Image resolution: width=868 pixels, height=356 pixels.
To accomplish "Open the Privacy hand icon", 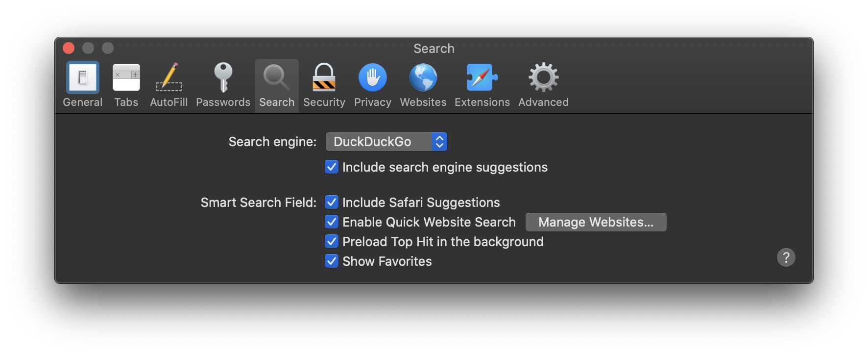I will pyautogui.click(x=373, y=77).
